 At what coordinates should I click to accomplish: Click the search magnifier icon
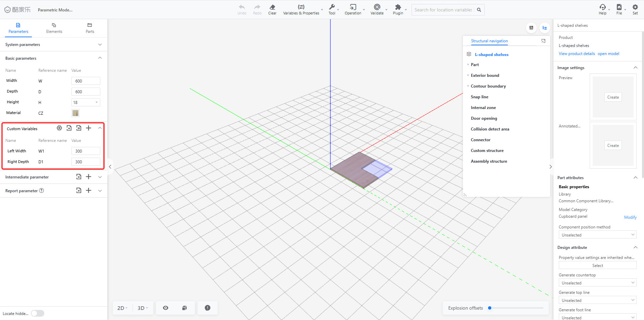click(x=479, y=10)
